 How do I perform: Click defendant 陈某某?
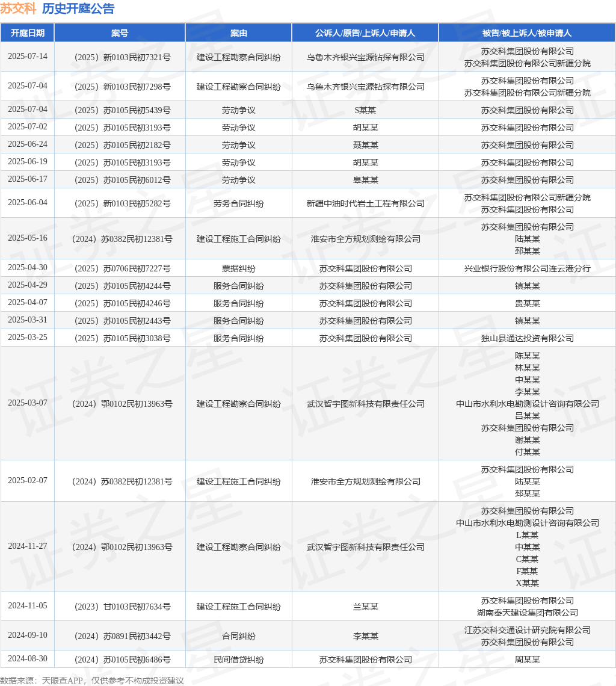tap(527, 356)
